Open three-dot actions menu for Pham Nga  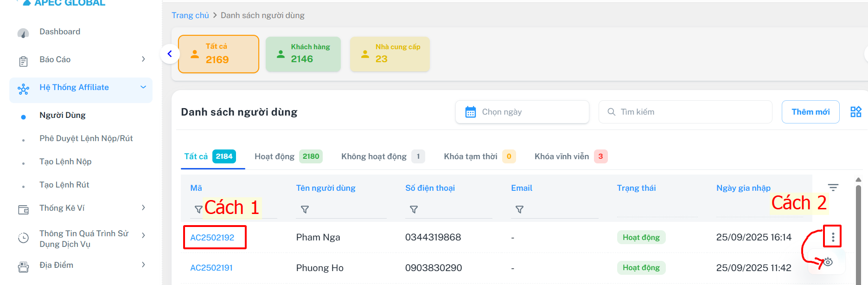[833, 237]
